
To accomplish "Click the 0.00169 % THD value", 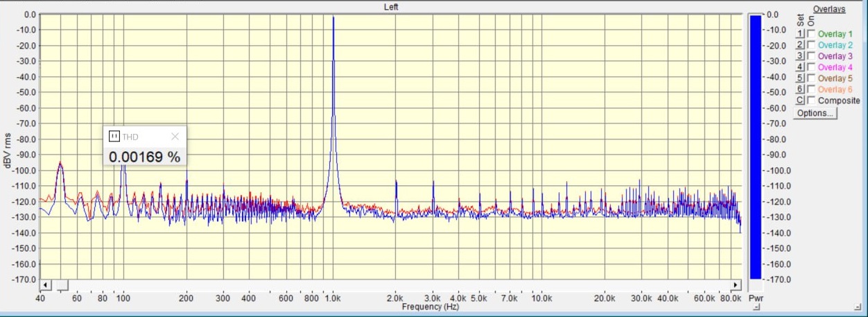I will (x=144, y=157).
